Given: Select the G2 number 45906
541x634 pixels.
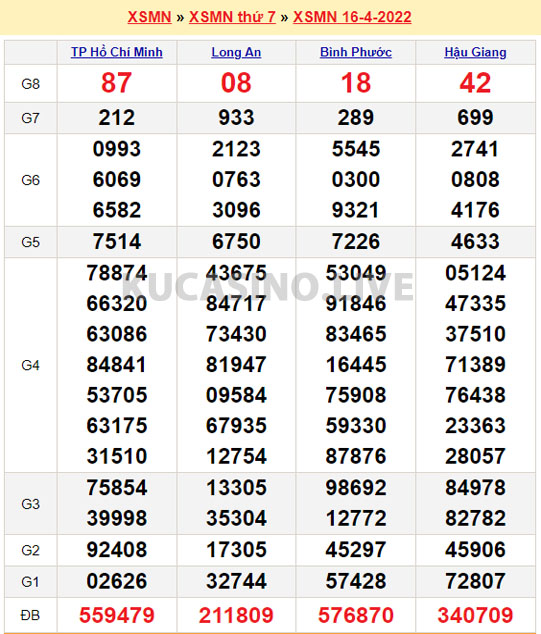Looking at the screenshot, I should (475, 549).
